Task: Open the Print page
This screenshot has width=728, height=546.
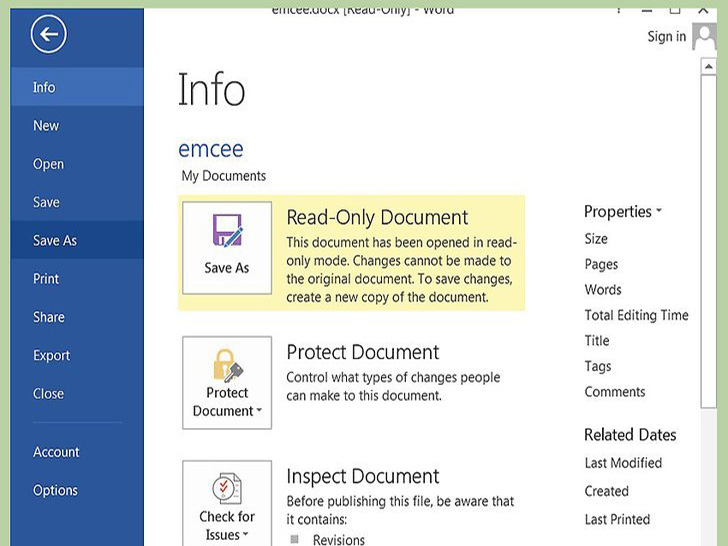Action: pyautogui.click(x=77, y=279)
